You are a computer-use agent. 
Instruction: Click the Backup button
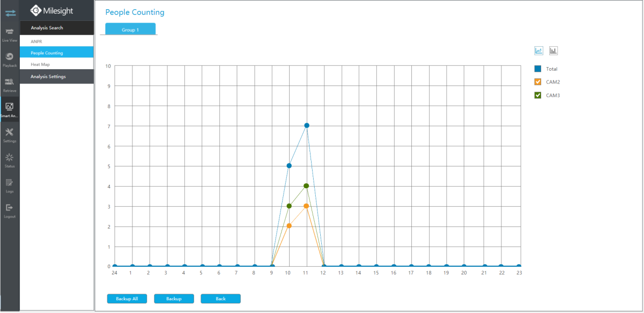click(174, 299)
